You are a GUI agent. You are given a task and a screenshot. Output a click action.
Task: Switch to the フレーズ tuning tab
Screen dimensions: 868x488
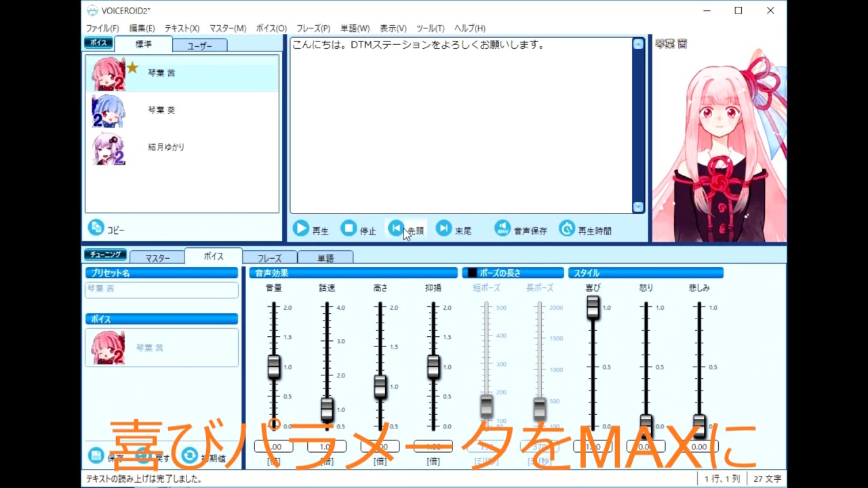click(x=269, y=258)
